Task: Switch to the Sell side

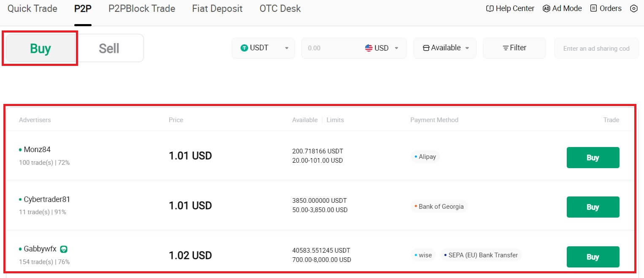Action: [110, 48]
